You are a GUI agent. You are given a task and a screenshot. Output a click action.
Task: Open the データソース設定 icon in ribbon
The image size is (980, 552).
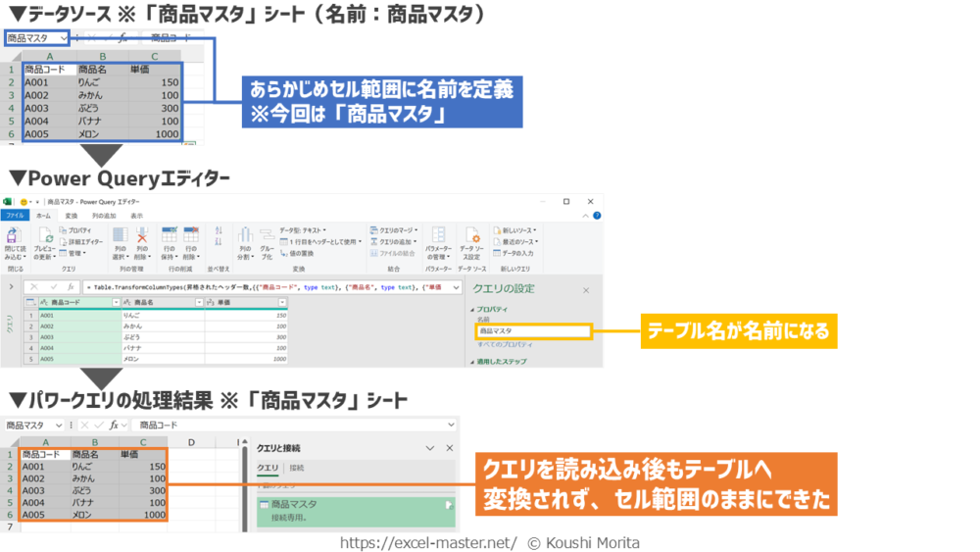pyautogui.click(x=472, y=237)
